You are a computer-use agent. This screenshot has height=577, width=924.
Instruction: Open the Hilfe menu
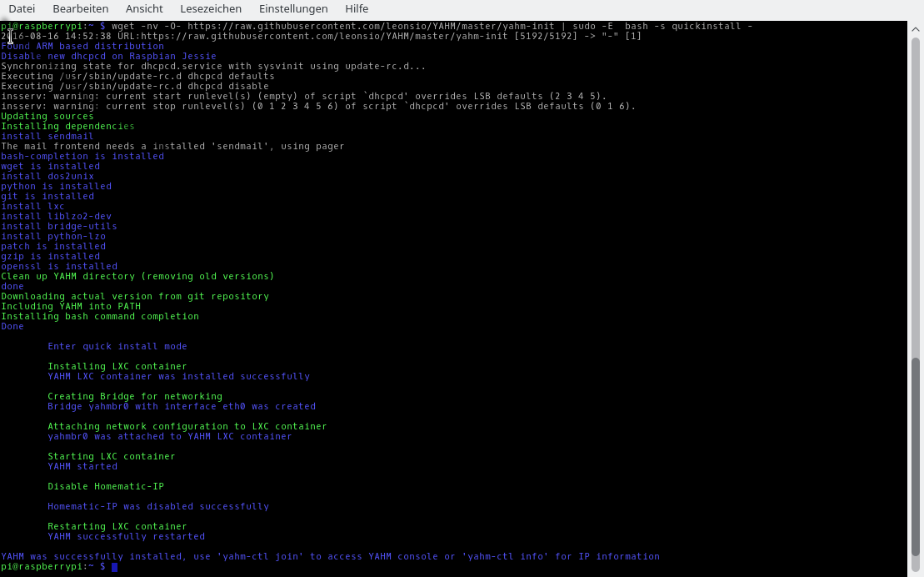[357, 9]
